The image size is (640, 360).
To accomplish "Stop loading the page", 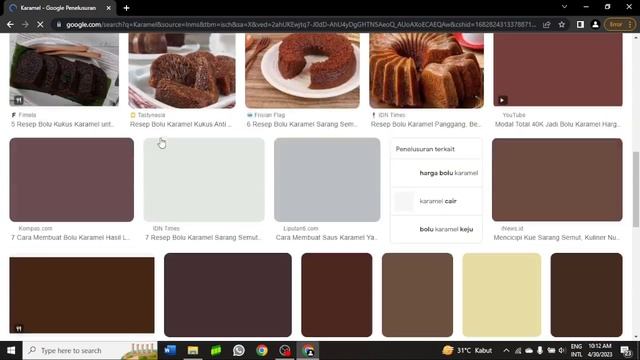I will tap(40, 24).
